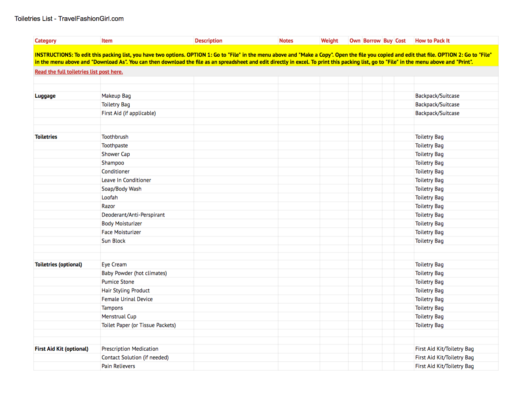Click the yellow INSTRUCTIONS banner text
Image resolution: width=532 pixels, height=411 pixels.
(263, 58)
